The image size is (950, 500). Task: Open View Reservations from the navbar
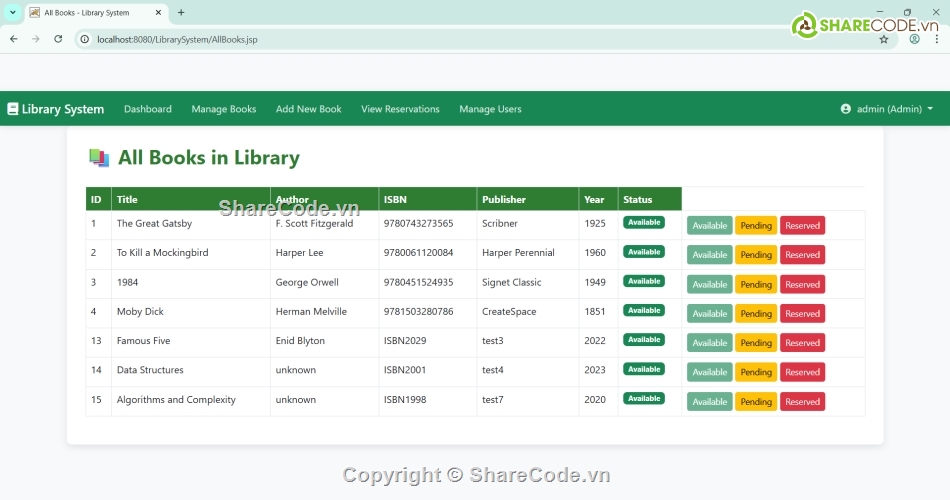400,109
